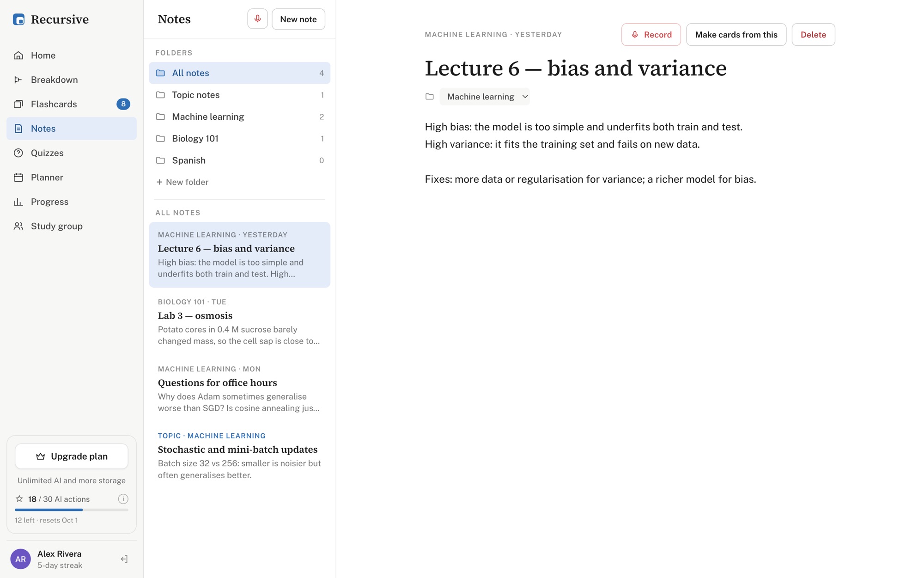Delete the current note

point(813,35)
